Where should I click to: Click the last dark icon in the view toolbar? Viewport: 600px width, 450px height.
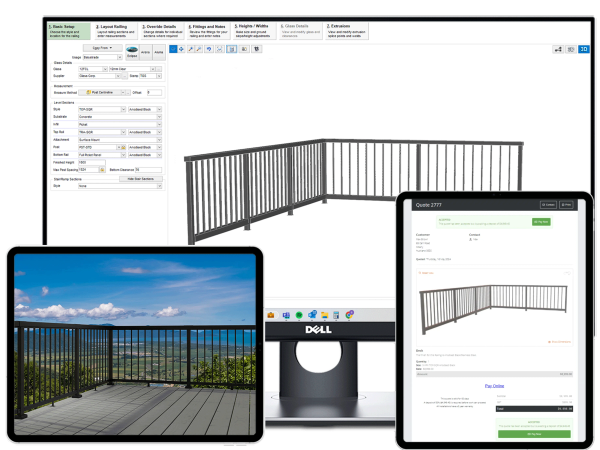tap(257, 49)
